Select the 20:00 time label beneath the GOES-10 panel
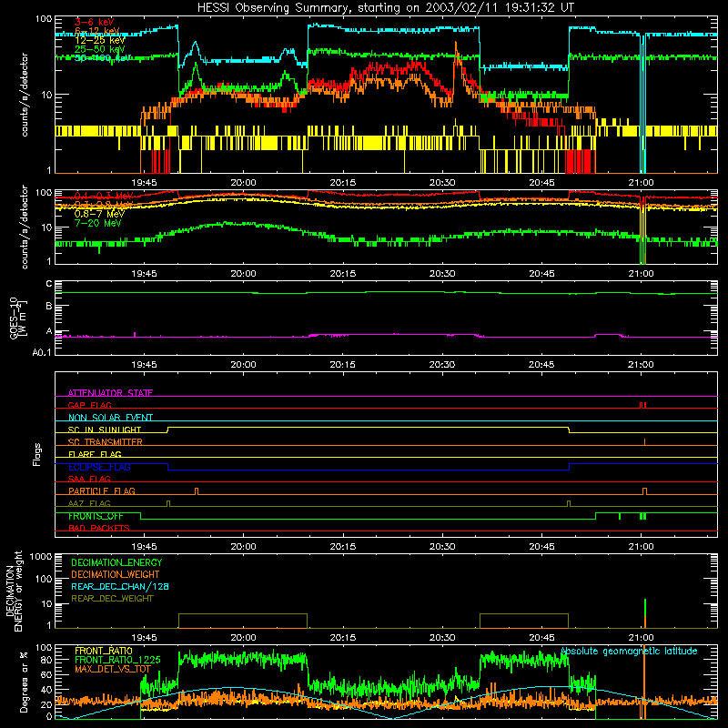 243,365
